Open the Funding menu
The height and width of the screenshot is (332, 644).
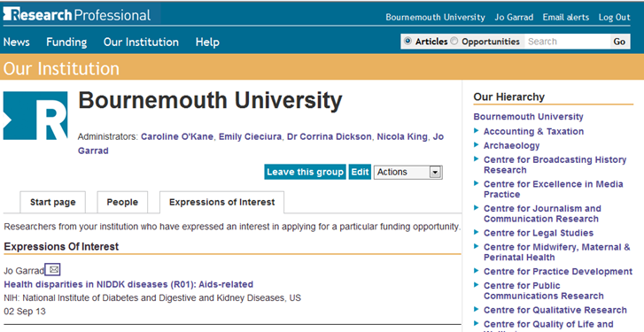pos(66,42)
